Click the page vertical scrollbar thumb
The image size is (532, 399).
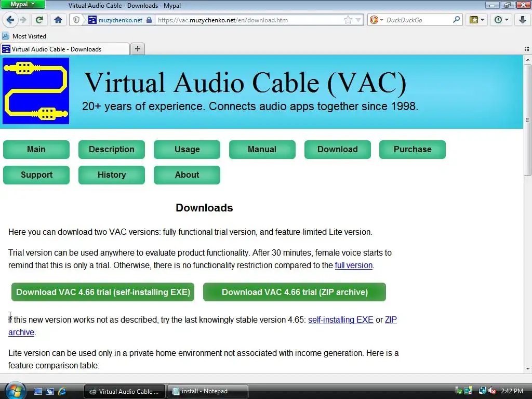(x=527, y=119)
